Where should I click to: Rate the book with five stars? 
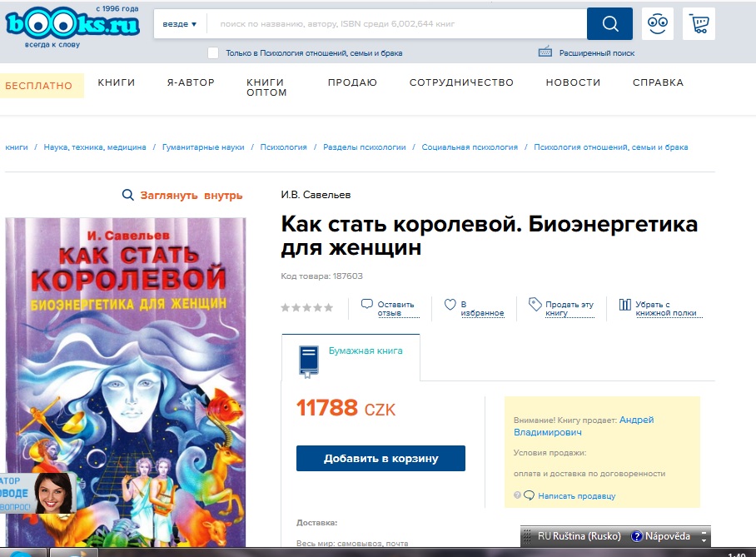point(328,308)
